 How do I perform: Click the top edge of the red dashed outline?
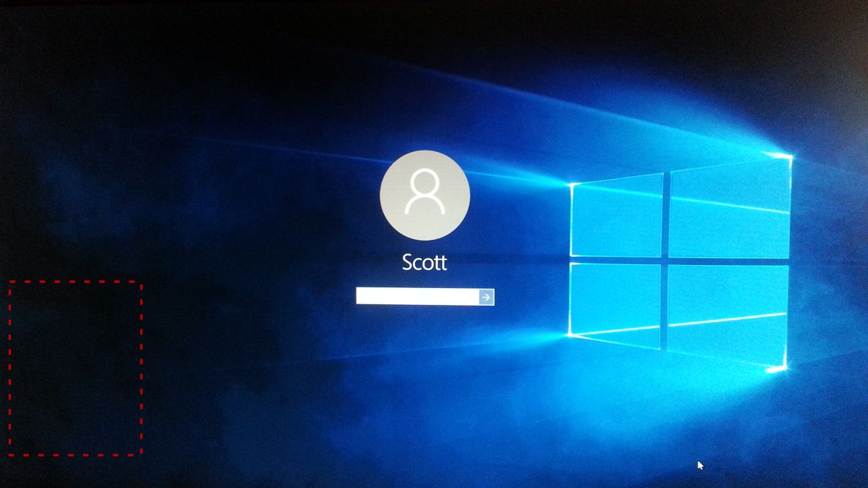click(75, 282)
